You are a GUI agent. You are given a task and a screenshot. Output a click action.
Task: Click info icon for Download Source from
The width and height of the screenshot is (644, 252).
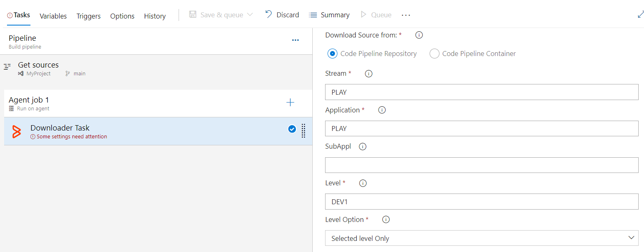click(x=419, y=35)
